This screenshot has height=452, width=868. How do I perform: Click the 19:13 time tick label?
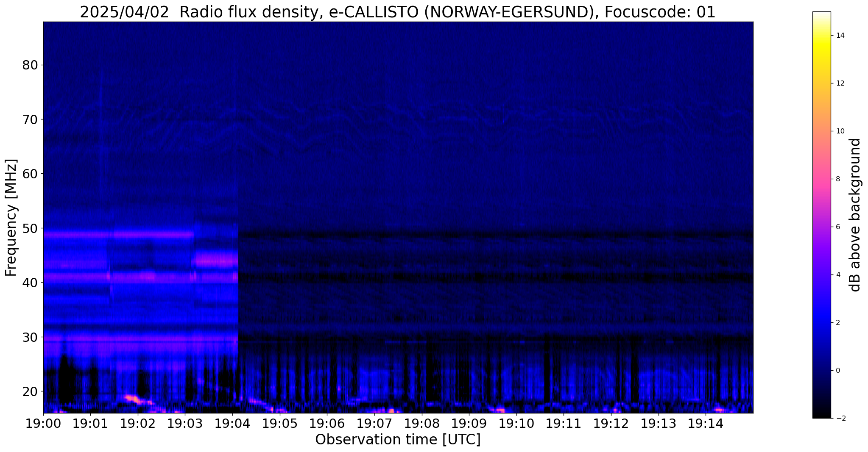tap(659, 423)
